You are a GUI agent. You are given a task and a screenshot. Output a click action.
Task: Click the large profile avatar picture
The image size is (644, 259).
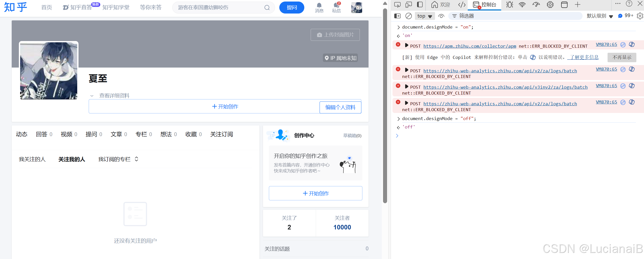[49, 71]
